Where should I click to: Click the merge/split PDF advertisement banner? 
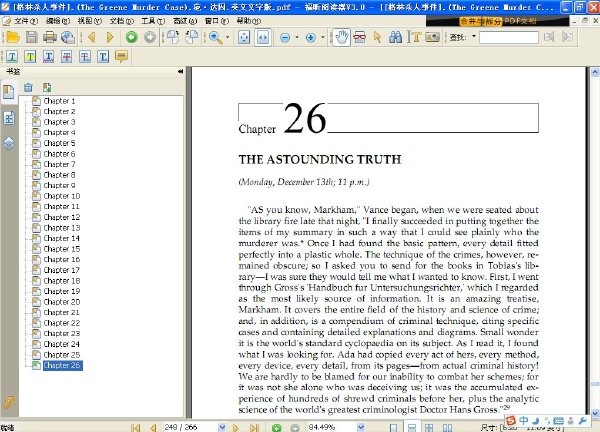497,21
